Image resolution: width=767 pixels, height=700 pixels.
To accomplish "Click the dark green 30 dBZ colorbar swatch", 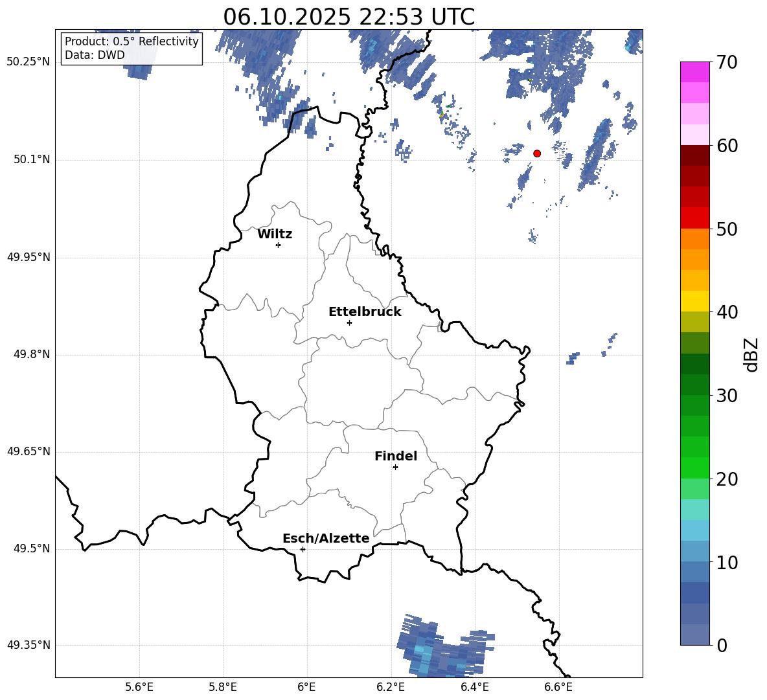I will [x=695, y=385].
